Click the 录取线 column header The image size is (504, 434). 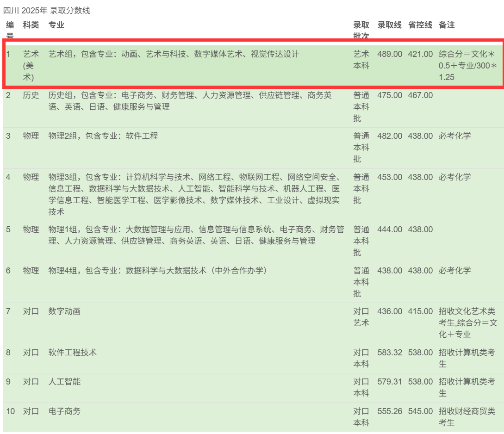pyautogui.click(x=390, y=25)
